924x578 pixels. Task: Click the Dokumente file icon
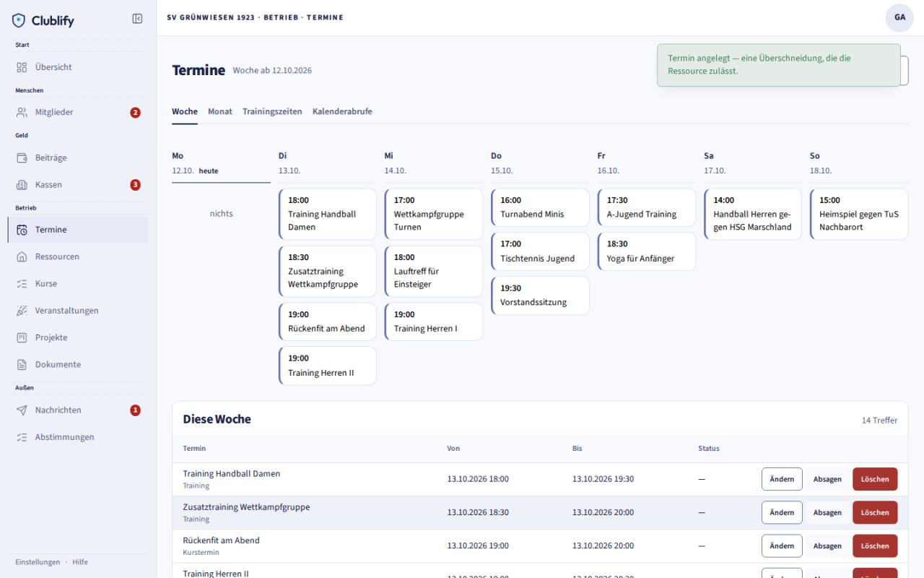point(22,365)
